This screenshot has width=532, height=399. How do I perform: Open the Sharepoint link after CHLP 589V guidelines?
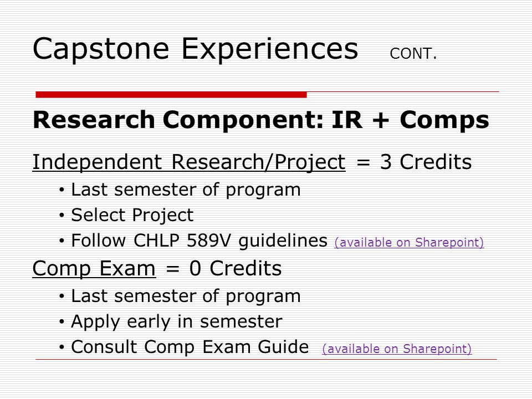pyautogui.click(x=409, y=242)
